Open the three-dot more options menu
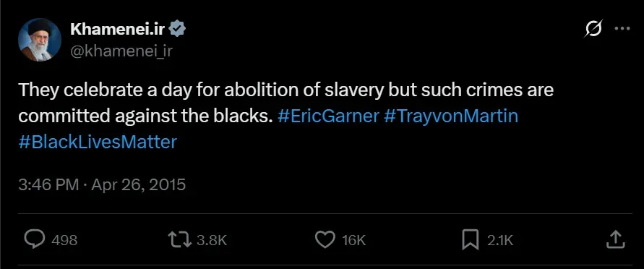 tap(622, 29)
